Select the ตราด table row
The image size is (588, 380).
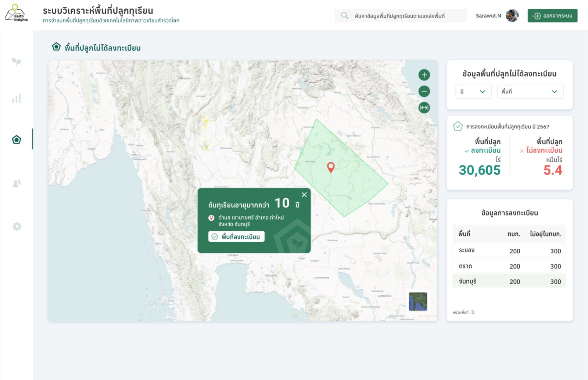tap(509, 266)
